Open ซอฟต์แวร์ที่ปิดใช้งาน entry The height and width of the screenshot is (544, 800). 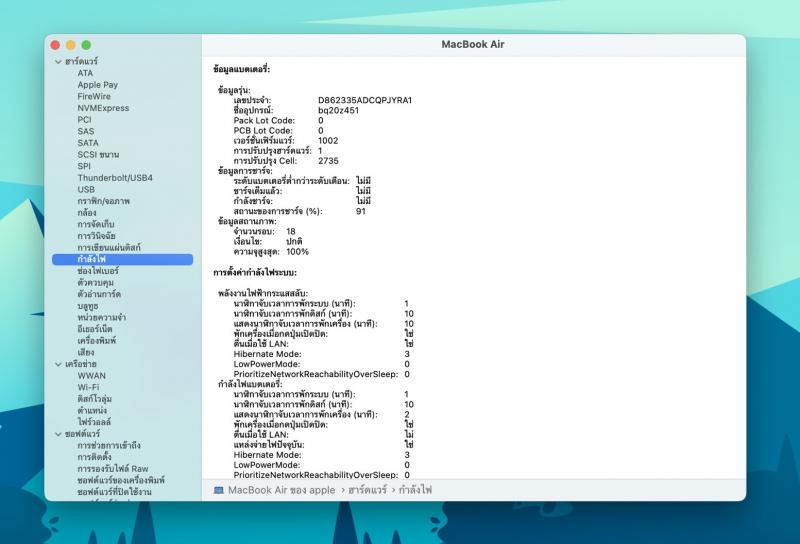coord(114,492)
